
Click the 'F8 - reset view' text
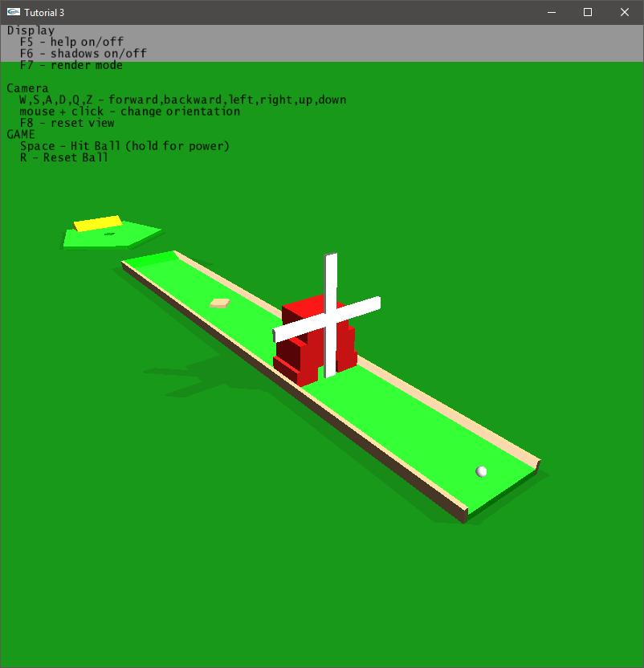coord(67,123)
